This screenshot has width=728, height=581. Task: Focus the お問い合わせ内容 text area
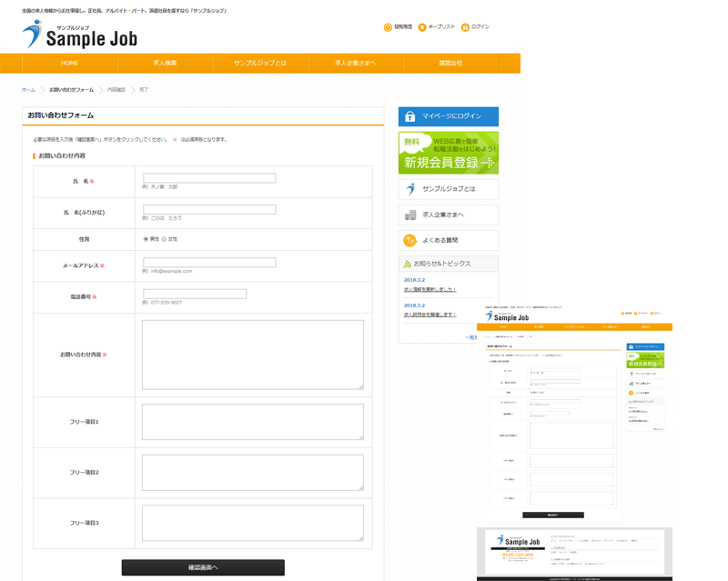point(252,354)
